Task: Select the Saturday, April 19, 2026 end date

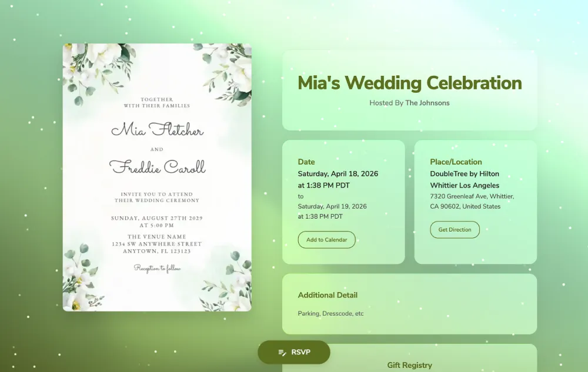Action: pyautogui.click(x=332, y=206)
